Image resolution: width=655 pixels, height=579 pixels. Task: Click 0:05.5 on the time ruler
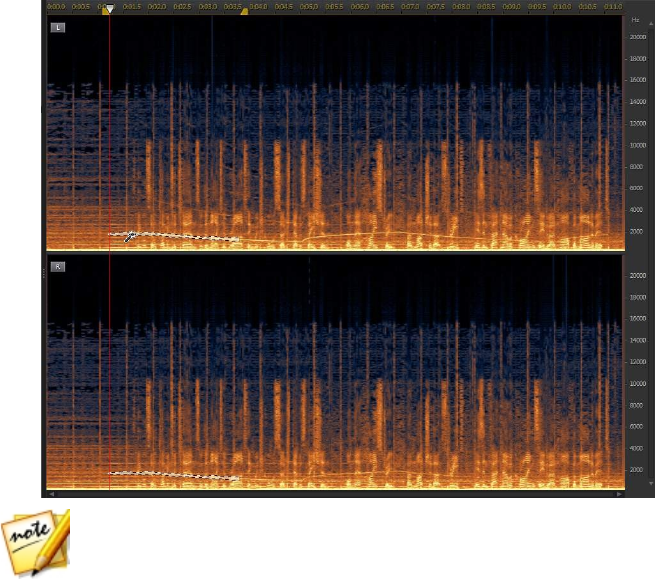tap(334, 7)
